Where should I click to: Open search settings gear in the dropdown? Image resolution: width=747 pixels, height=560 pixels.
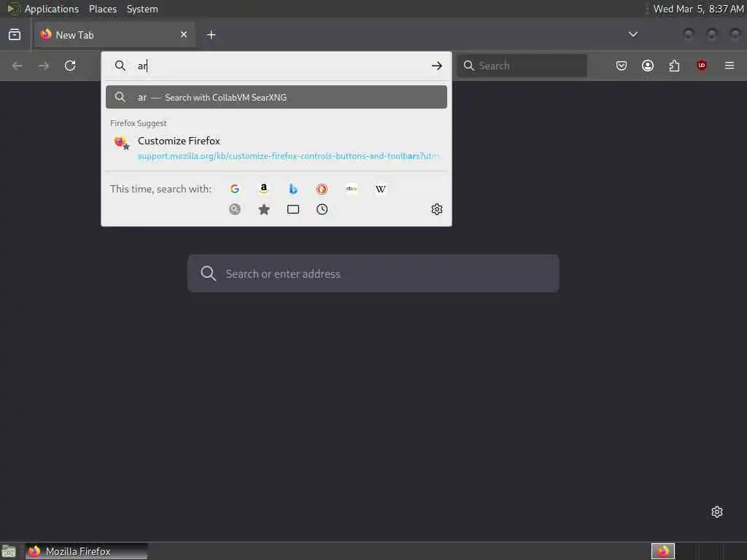pos(437,209)
